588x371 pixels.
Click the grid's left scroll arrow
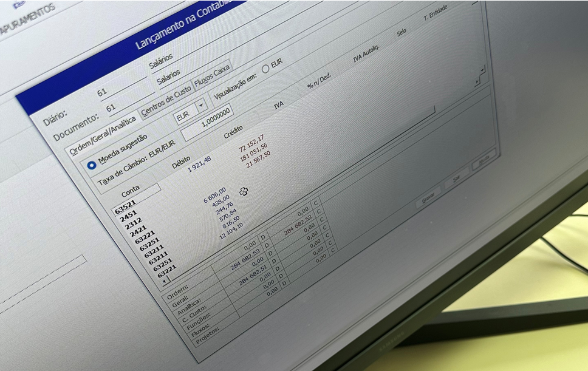pyautogui.click(x=163, y=279)
